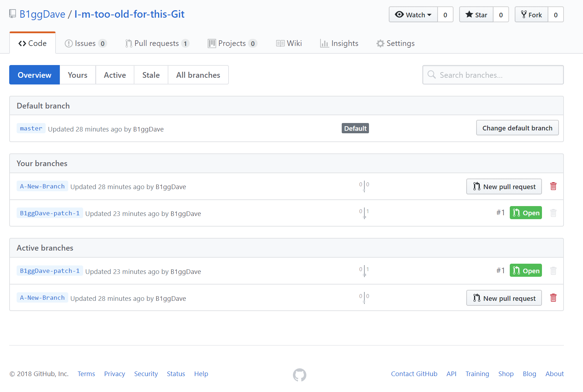The height and width of the screenshot is (392, 583).
Task: Go to the Pull requests tab
Action: point(157,43)
